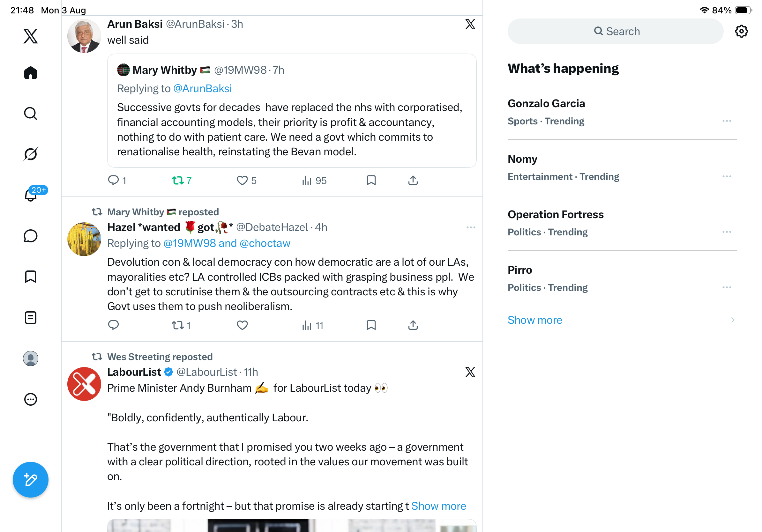View analytics for post with 95 views
The image size is (762, 532).
[x=314, y=181]
